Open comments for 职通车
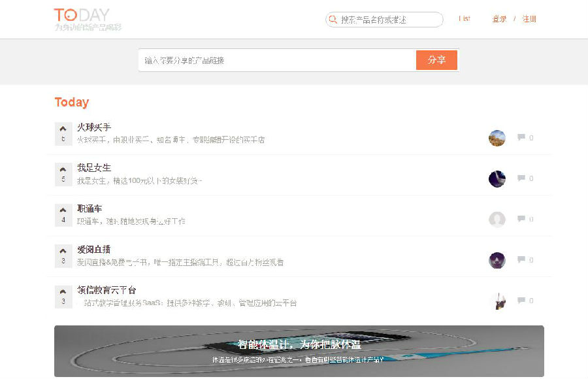This screenshot has width=588, height=379. [521, 219]
